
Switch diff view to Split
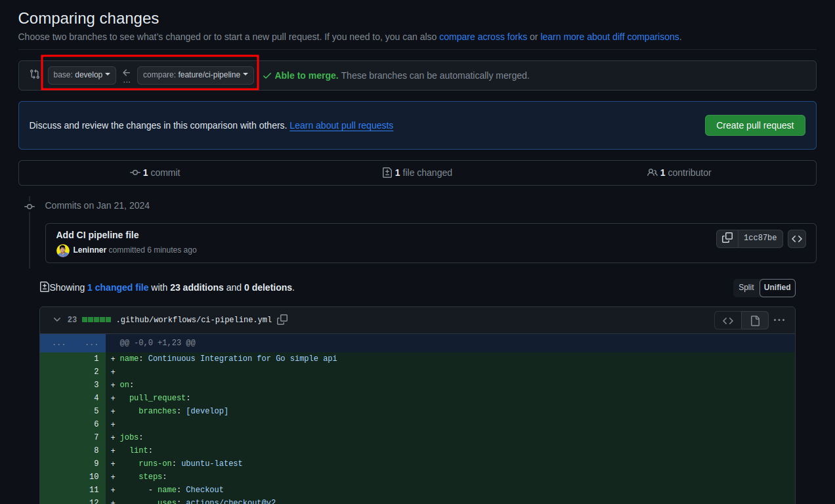click(746, 287)
